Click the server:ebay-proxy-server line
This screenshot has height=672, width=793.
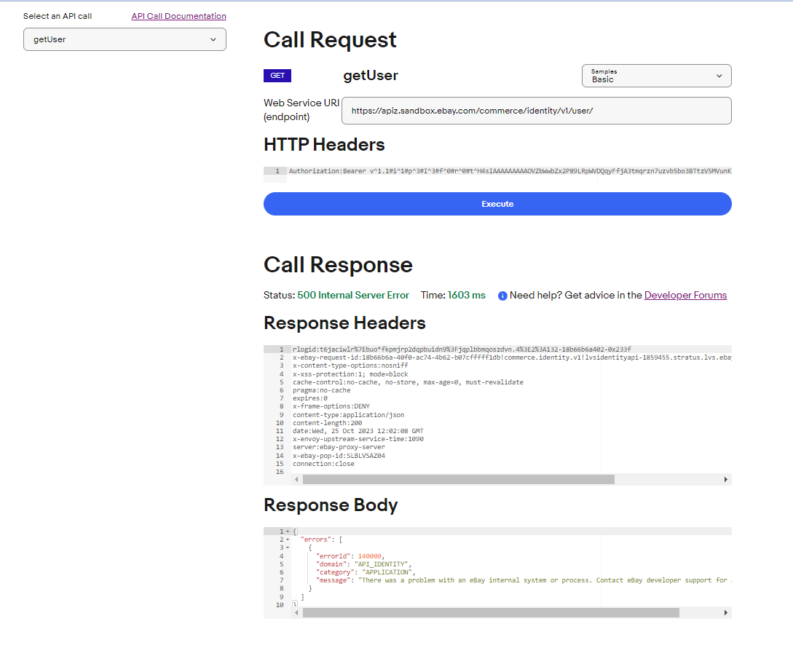[x=339, y=448]
